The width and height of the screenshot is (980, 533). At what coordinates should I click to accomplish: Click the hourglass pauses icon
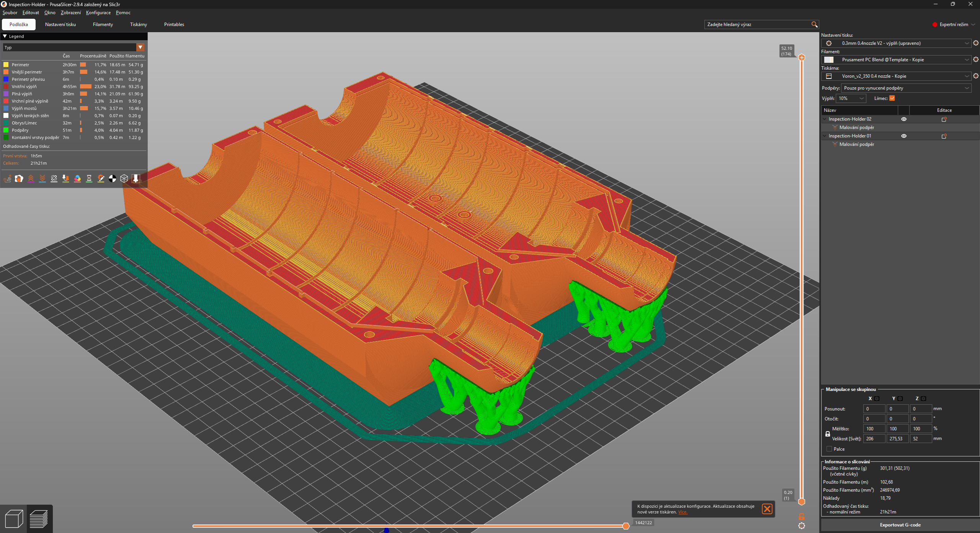tap(89, 178)
